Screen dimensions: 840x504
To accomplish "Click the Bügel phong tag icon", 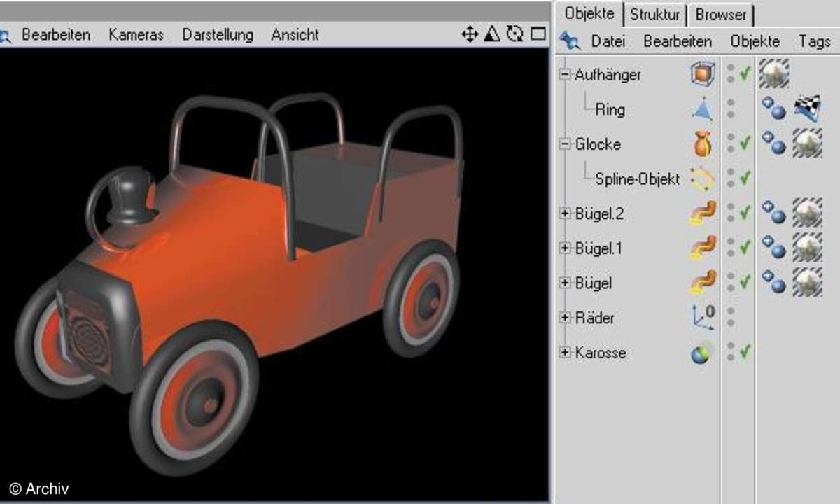I will 773,282.
